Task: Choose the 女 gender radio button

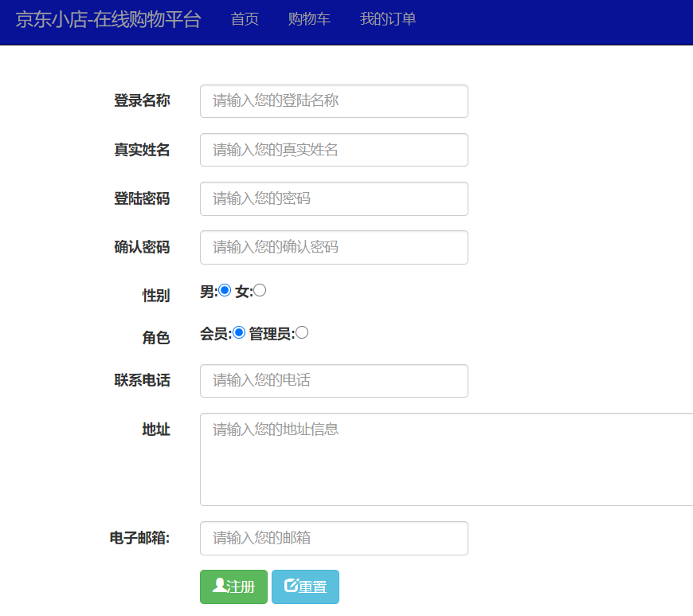Action: (260, 291)
